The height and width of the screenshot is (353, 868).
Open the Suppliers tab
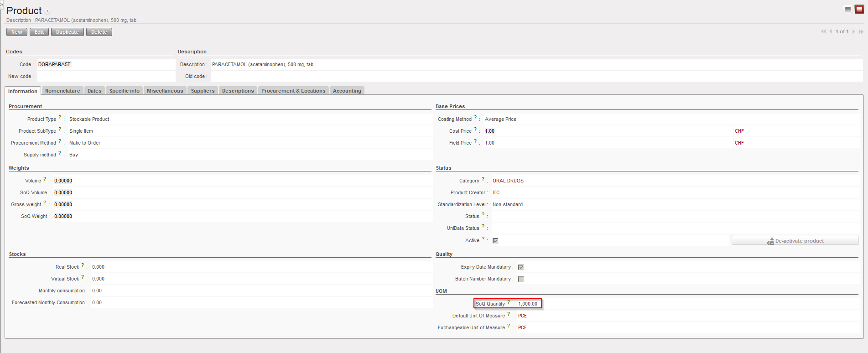point(203,91)
